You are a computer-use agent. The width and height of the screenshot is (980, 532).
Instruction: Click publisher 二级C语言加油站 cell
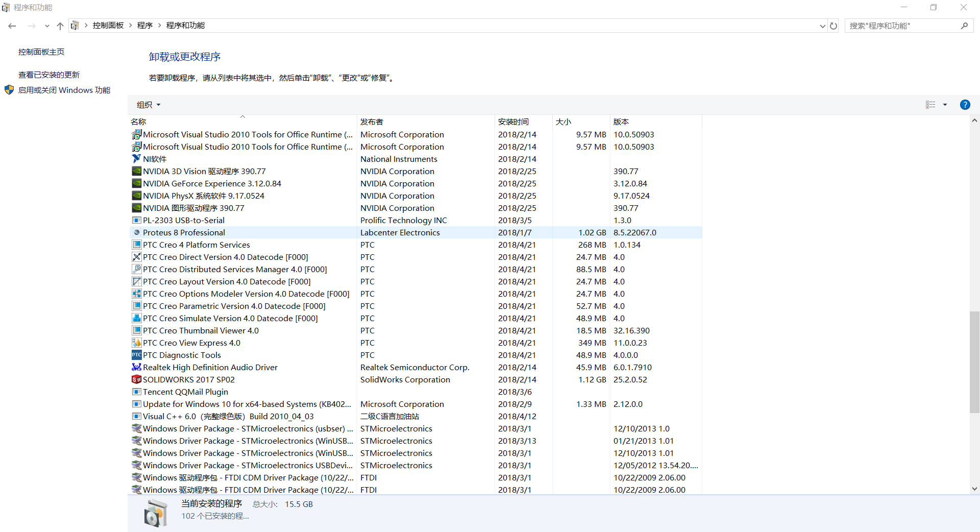point(389,416)
